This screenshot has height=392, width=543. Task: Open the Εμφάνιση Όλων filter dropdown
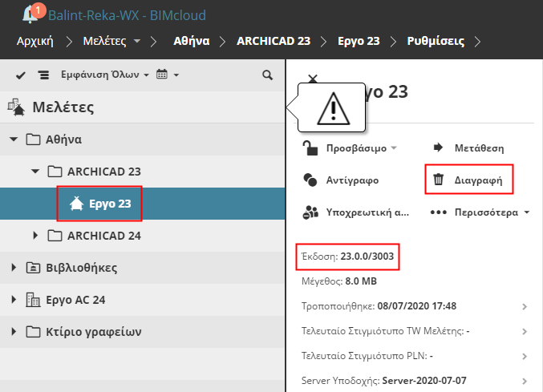[x=105, y=75]
